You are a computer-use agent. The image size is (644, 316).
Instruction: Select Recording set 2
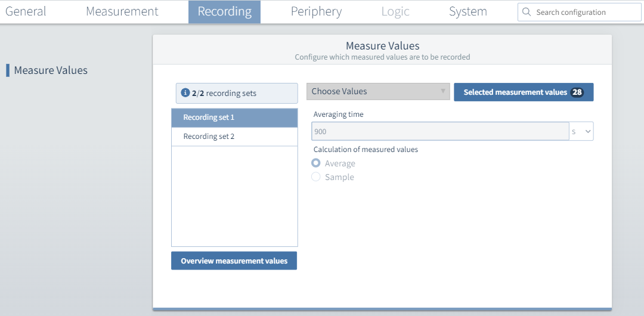pos(234,137)
